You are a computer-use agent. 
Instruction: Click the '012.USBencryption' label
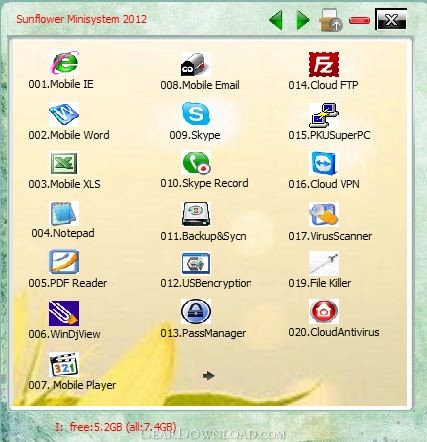pos(206,283)
